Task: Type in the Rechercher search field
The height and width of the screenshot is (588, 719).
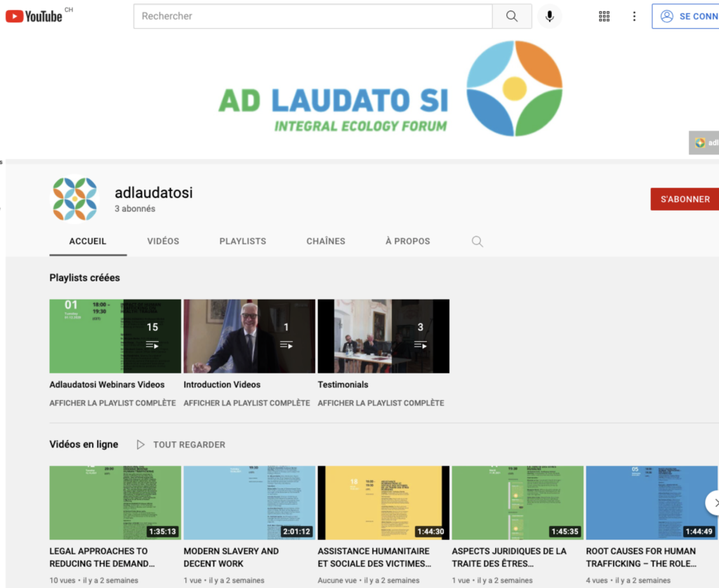Action: 312,16
